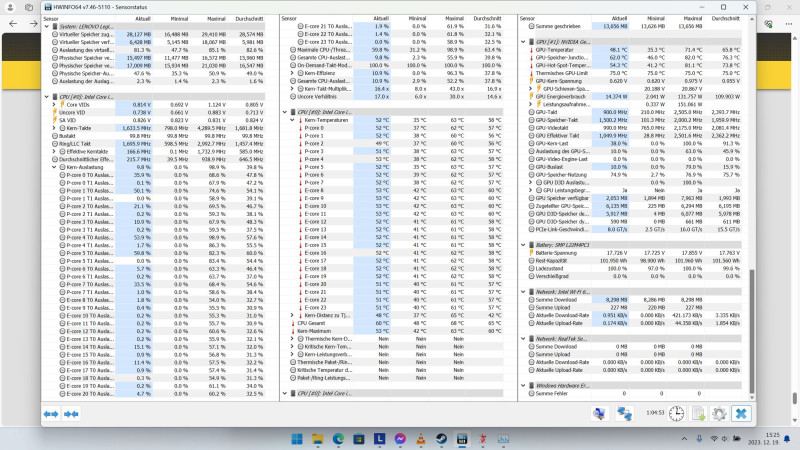Screen dimensions: 800x450
Task: Open the Windows Start menu
Action: point(296,439)
